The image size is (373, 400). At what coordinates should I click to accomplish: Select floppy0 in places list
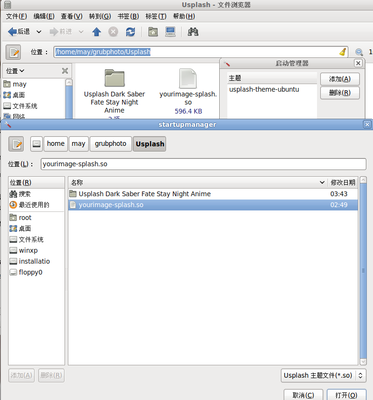(x=36, y=272)
